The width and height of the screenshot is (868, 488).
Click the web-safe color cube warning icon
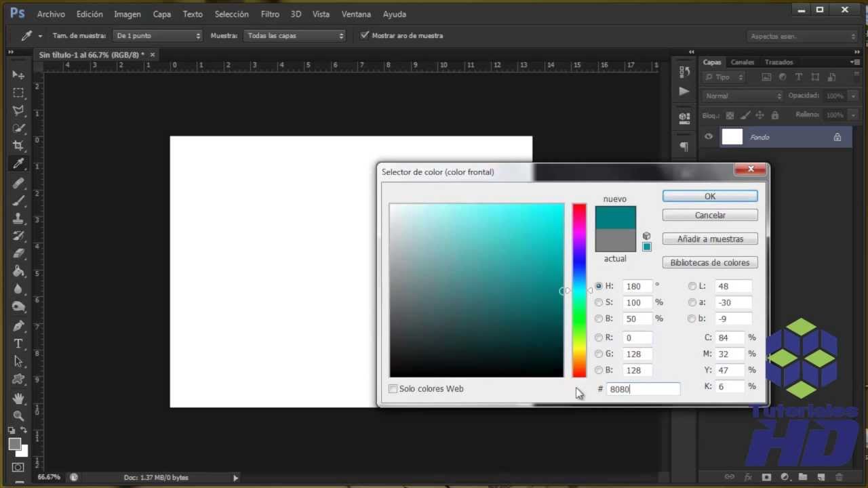point(646,236)
